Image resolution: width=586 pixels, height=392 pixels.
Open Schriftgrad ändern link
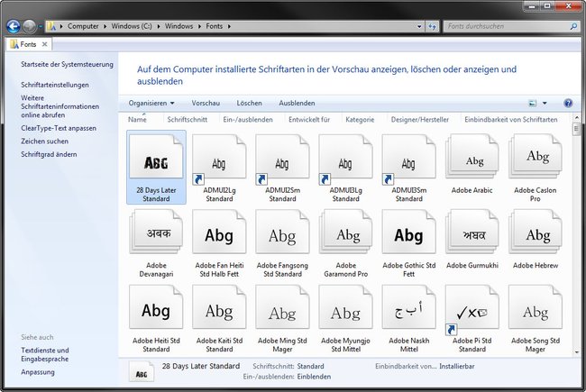49,154
